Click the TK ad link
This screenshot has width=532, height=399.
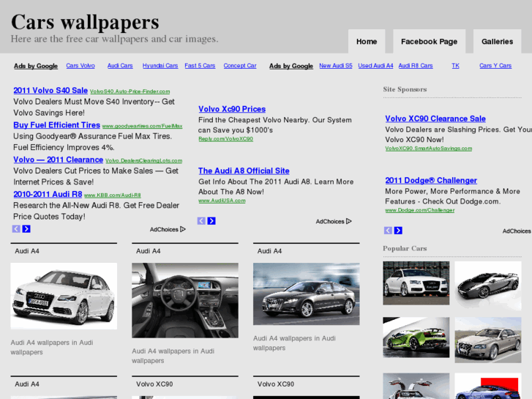tap(455, 66)
